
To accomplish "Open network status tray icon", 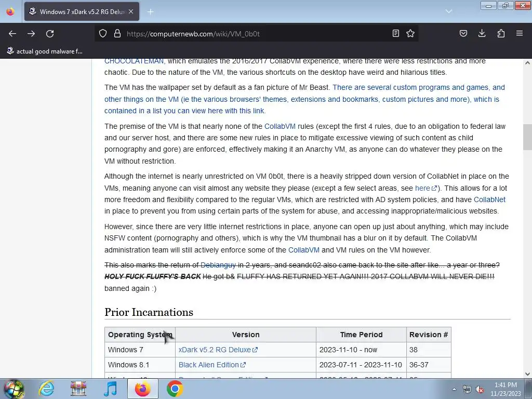I will tap(467, 390).
